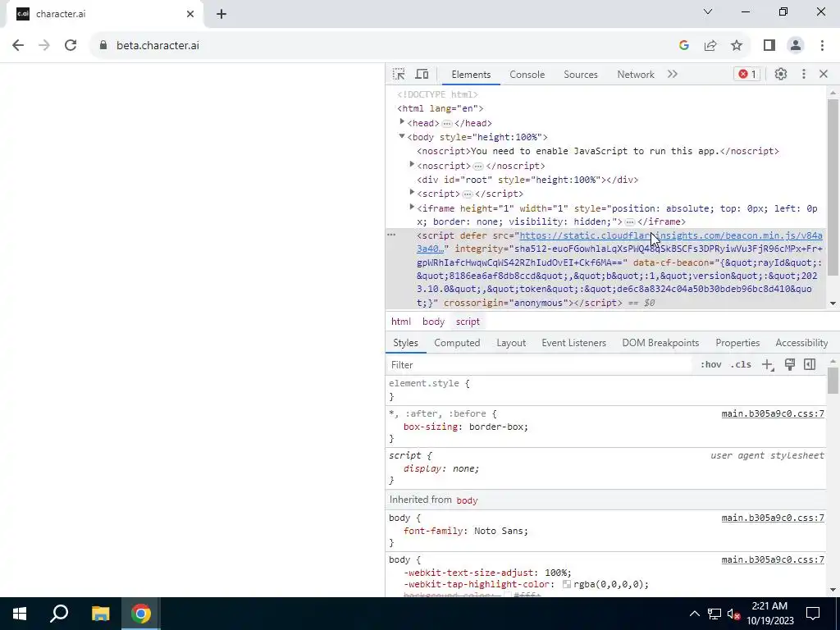Toggle .cls element classes panel

pyautogui.click(x=741, y=365)
